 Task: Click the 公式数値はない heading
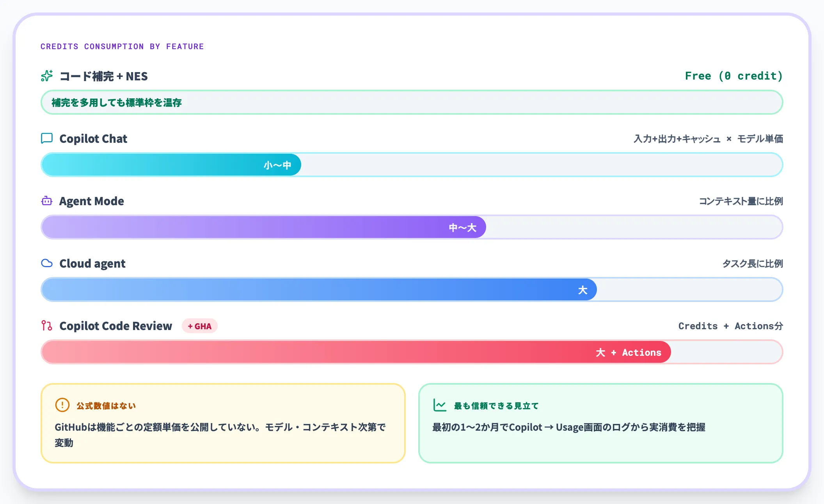click(x=106, y=406)
